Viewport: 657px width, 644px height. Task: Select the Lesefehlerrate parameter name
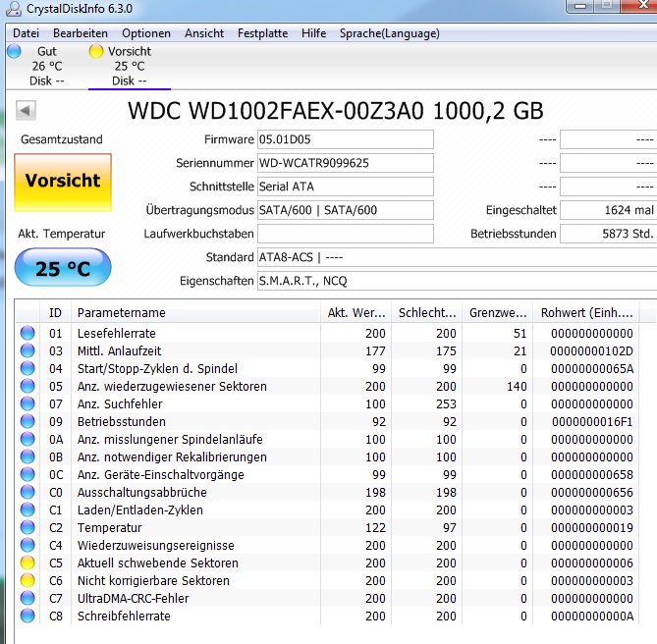[117, 334]
